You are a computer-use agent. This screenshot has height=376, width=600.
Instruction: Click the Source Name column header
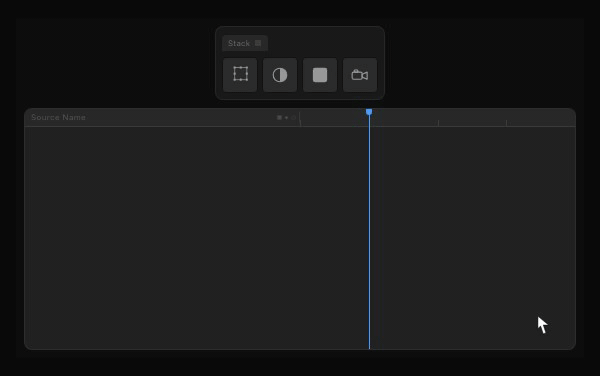[58, 117]
